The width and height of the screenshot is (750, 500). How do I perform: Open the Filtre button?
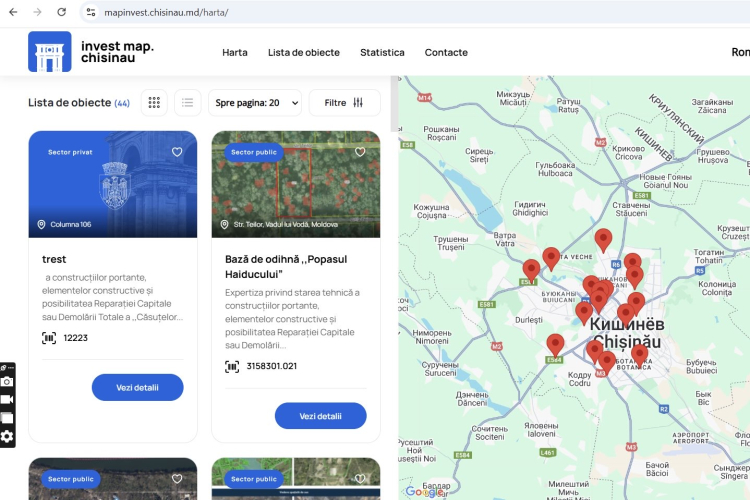pyautogui.click(x=345, y=102)
